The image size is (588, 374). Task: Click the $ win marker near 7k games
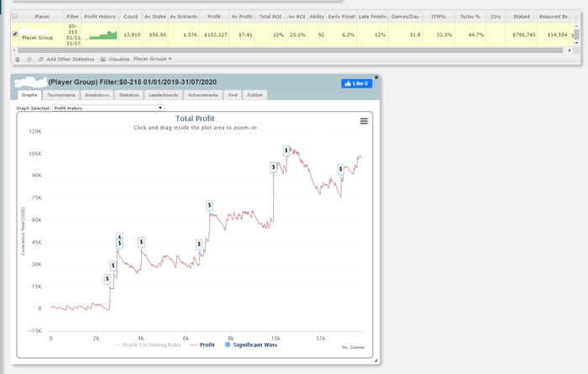pos(210,206)
